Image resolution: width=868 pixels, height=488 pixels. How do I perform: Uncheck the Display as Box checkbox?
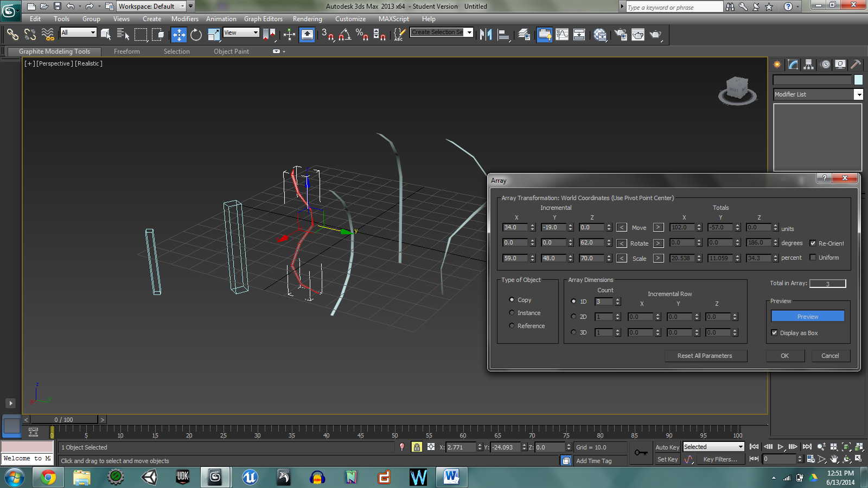click(x=775, y=333)
